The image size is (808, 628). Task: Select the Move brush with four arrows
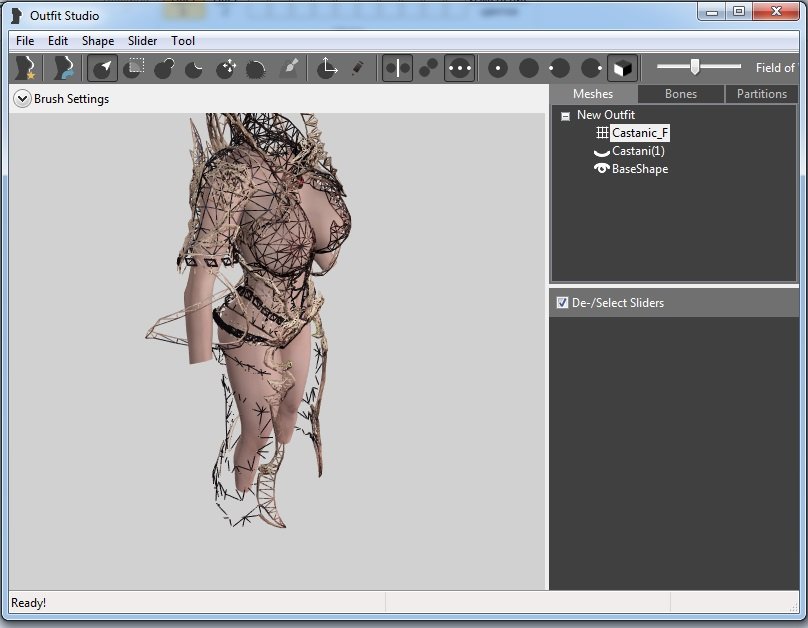(227, 68)
